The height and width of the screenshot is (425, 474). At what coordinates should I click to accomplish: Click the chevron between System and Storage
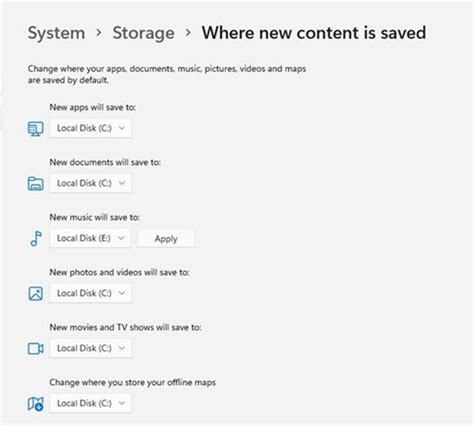pyautogui.click(x=99, y=33)
